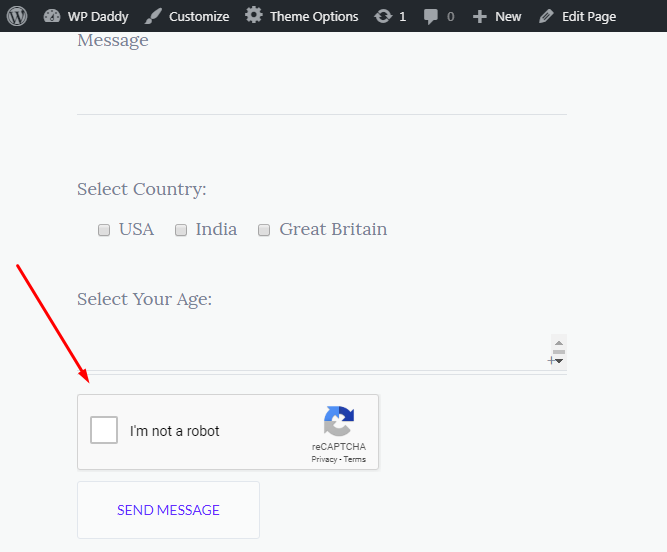Image resolution: width=667 pixels, height=552 pixels.
Task: Click the reCAPTCHA logo
Action: tap(339, 421)
